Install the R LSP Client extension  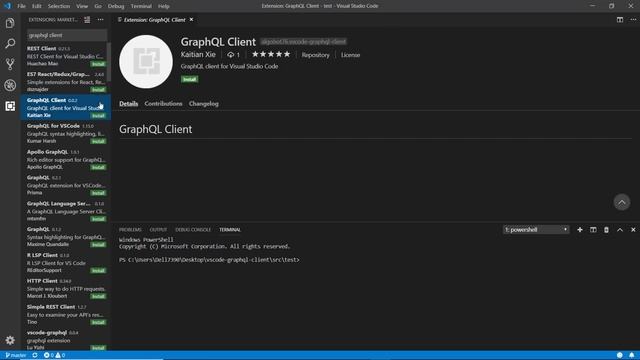[98, 271]
